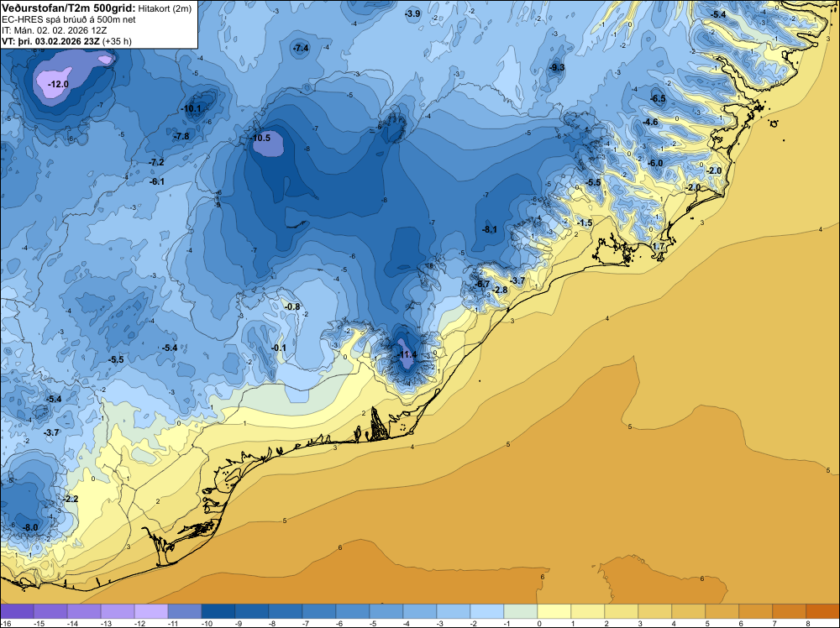The height and width of the screenshot is (628, 840).
Task: Click the -2.8 temperature label
Action: [499, 290]
